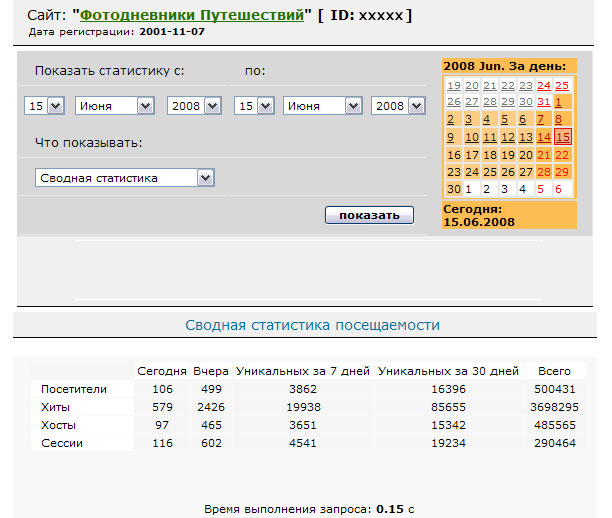Click date 13 in the calendar
The image size is (612, 518).
pos(526,137)
